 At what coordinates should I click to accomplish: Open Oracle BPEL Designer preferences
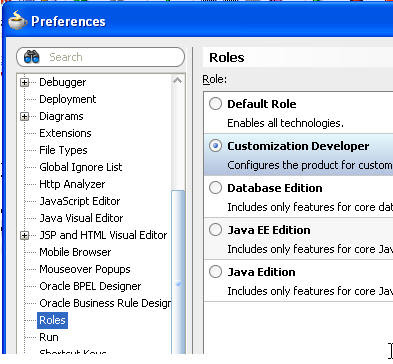coord(90,286)
